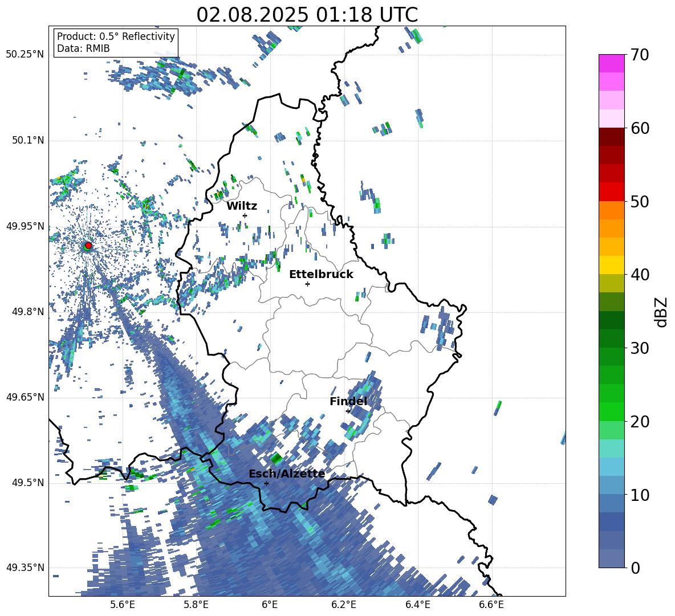Viewport: 675px width, 616px height.
Task: Pick the dark red swatch just below 60
Action: pos(611,136)
